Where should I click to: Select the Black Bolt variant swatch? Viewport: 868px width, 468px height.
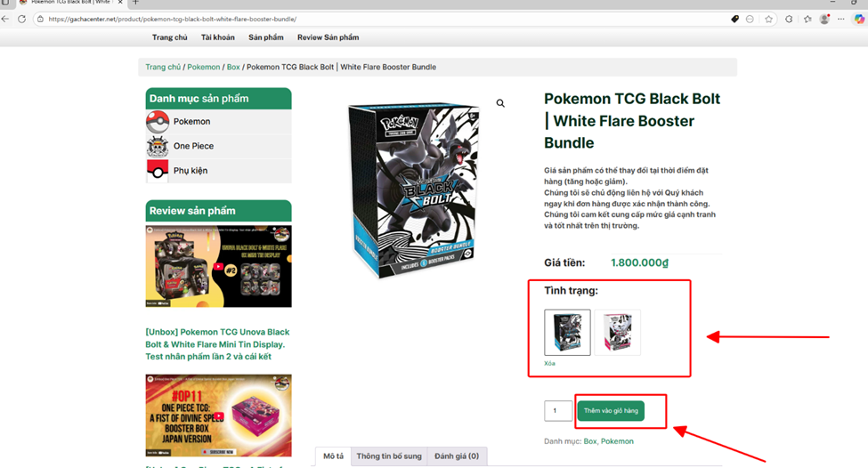pyautogui.click(x=567, y=332)
